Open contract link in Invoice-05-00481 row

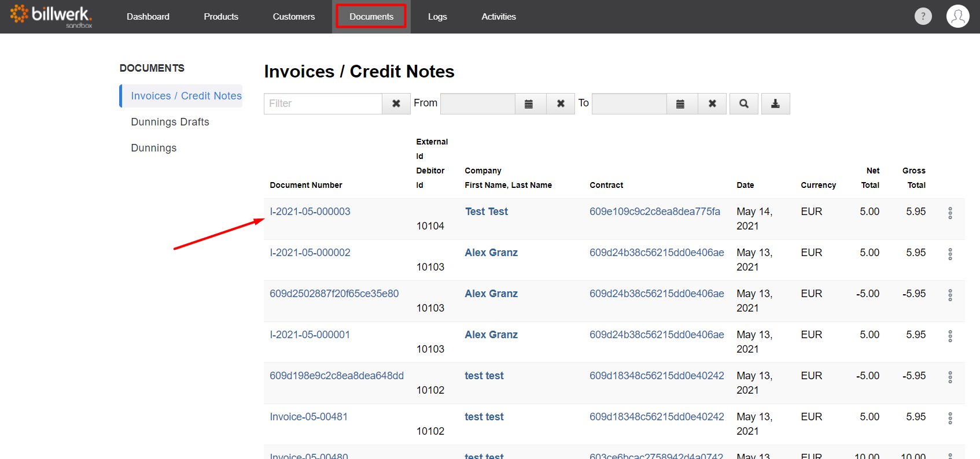coord(657,417)
